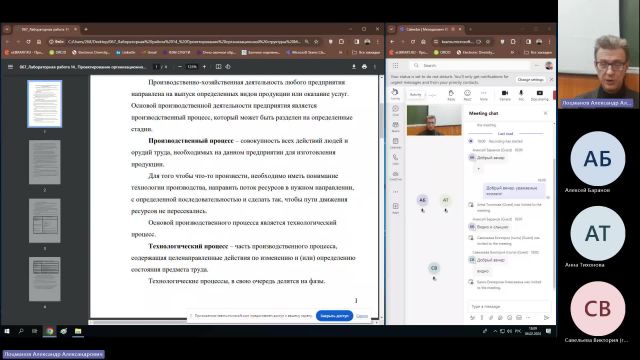The width and height of the screenshot is (640, 360).
Task: Zoom out the PDF with the minus icon
Action: pyautogui.click(x=180, y=67)
